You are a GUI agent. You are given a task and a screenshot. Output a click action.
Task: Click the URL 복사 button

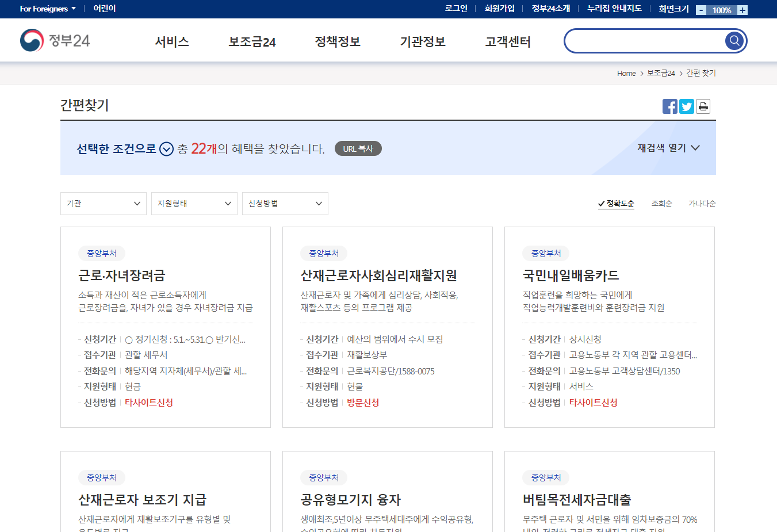tap(358, 148)
